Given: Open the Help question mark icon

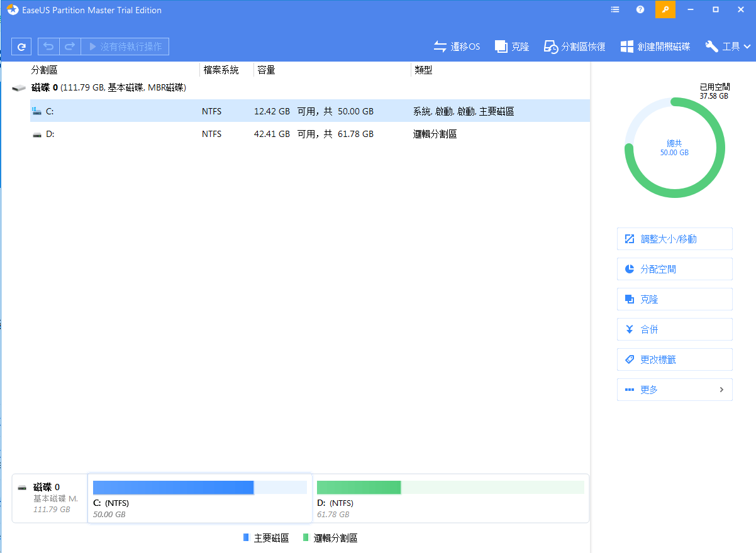Looking at the screenshot, I should (x=640, y=9).
